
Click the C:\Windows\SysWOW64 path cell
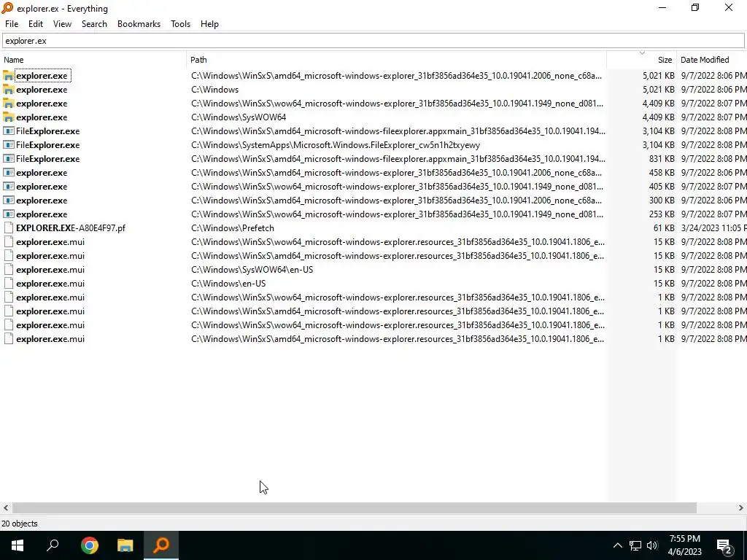[x=239, y=117]
